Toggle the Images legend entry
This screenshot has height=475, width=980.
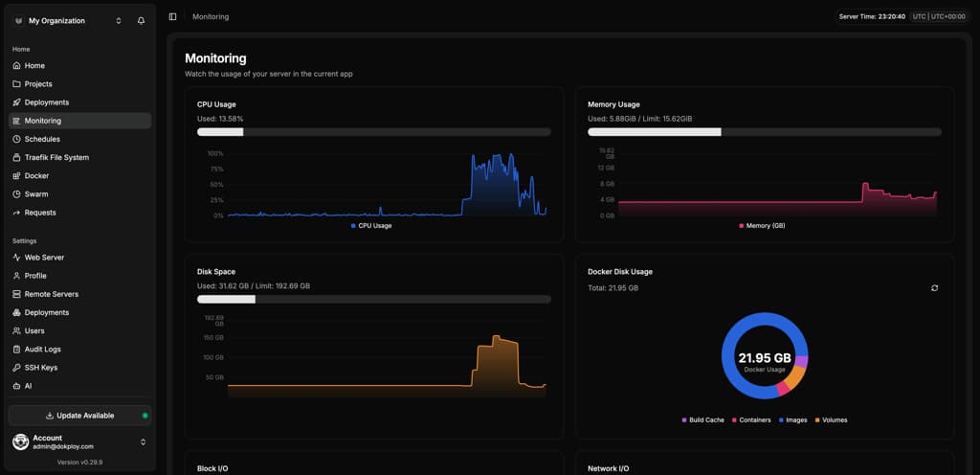pyautogui.click(x=793, y=420)
